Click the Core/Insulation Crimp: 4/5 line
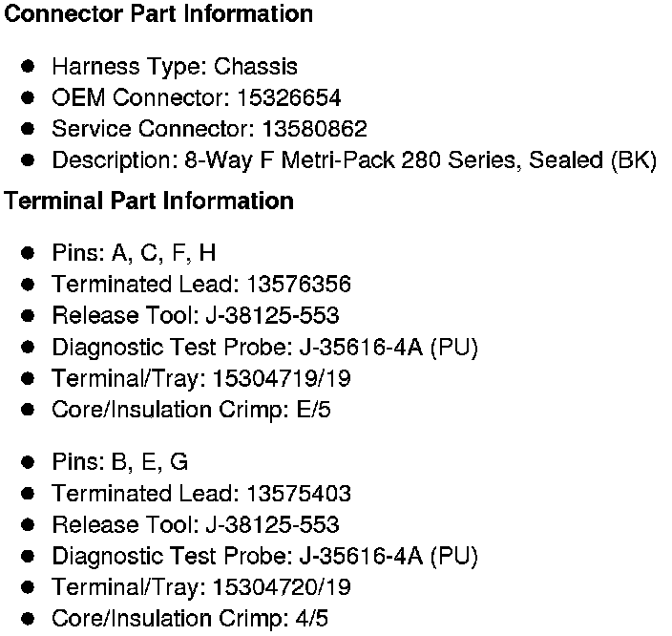 (190, 618)
